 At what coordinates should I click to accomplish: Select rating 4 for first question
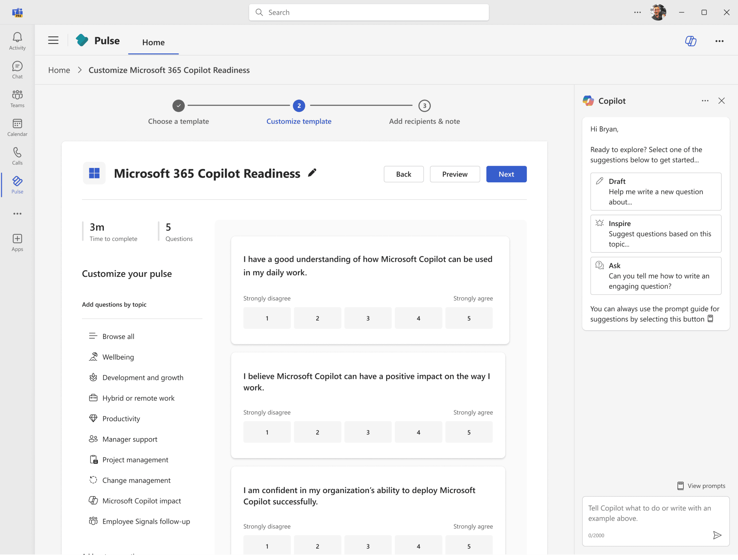click(418, 318)
